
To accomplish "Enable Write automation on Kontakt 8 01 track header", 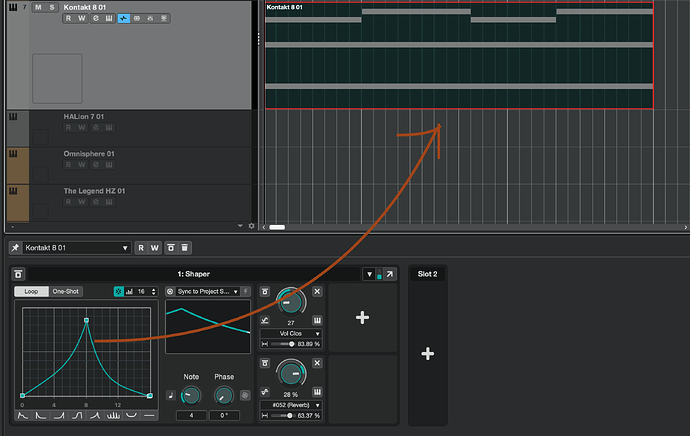I will (x=82, y=18).
